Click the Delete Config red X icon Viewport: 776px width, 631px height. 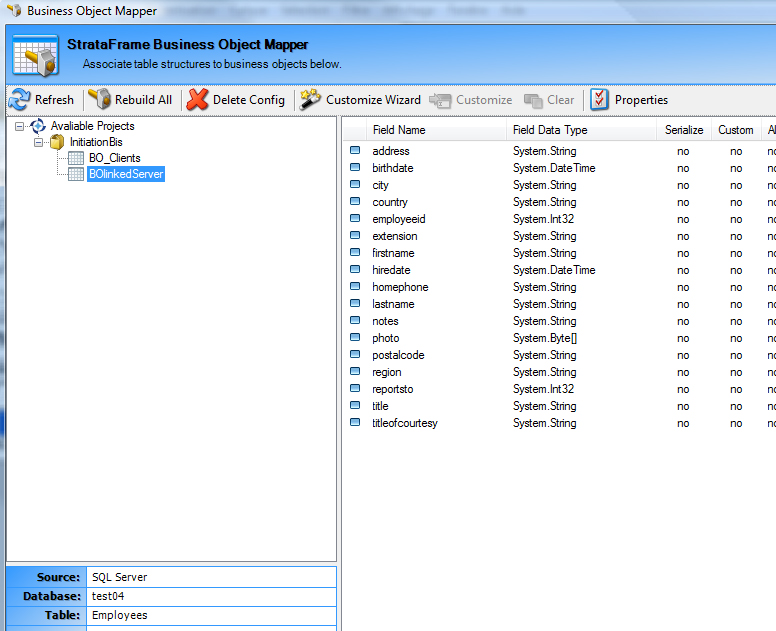[197, 100]
